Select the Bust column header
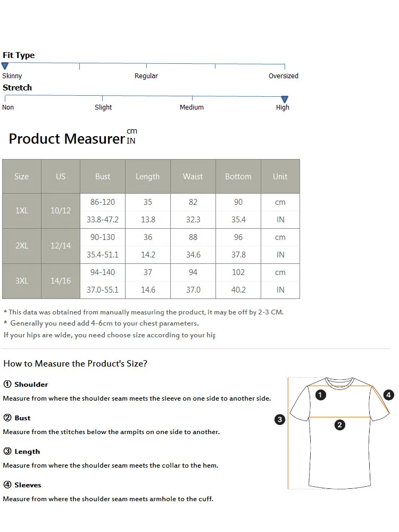399x532 pixels. click(x=103, y=177)
